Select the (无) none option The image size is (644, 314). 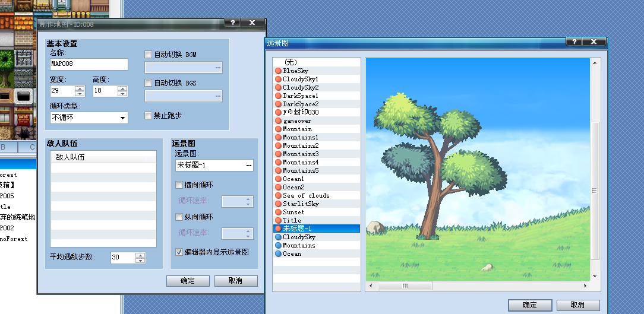pyautogui.click(x=316, y=62)
